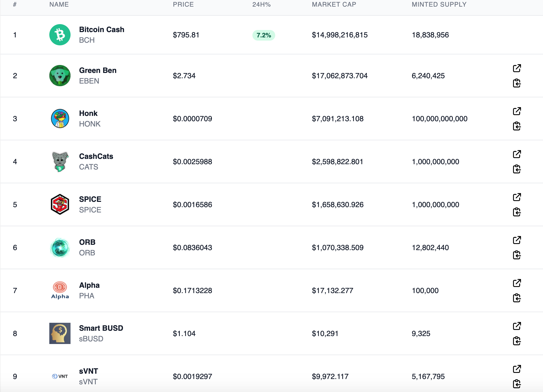Click the Bitcoin Cash logo
This screenshot has height=392, width=543.
(x=60, y=35)
